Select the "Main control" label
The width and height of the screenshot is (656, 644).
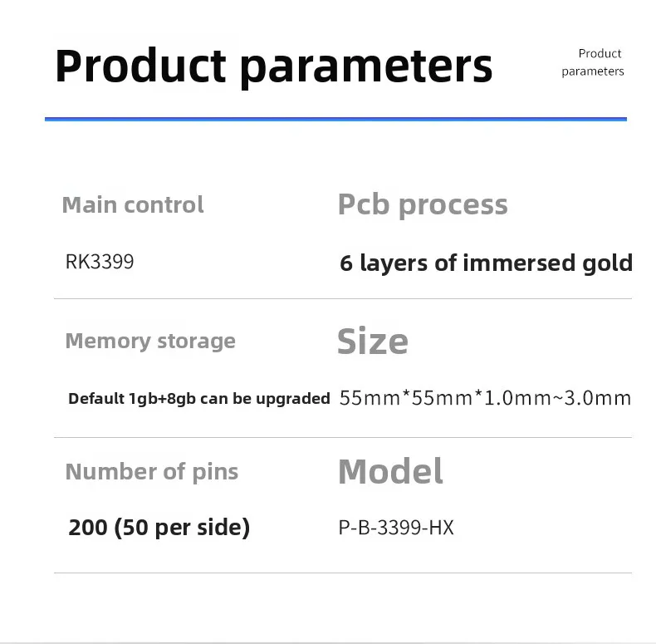click(x=133, y=204)
